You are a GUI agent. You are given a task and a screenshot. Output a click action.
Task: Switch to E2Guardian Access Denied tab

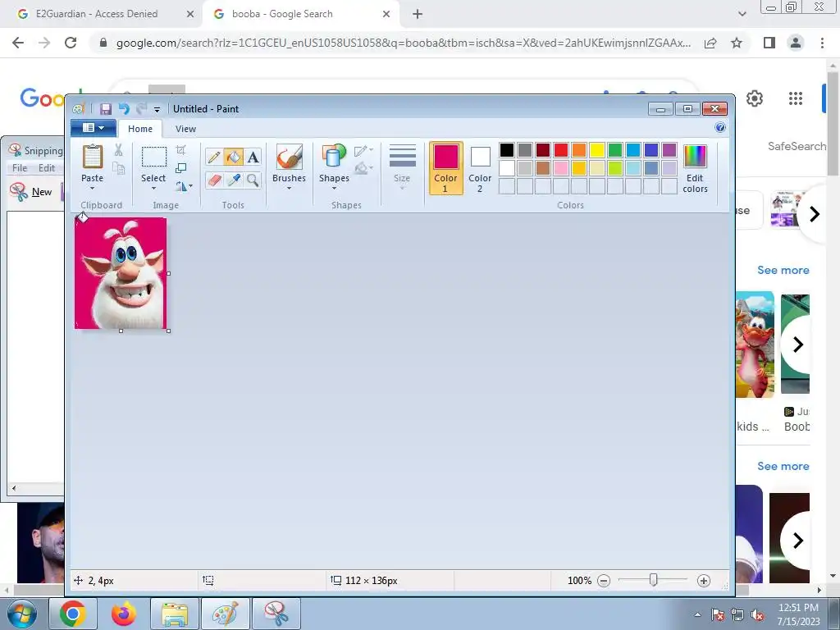(x=97, y=14)
